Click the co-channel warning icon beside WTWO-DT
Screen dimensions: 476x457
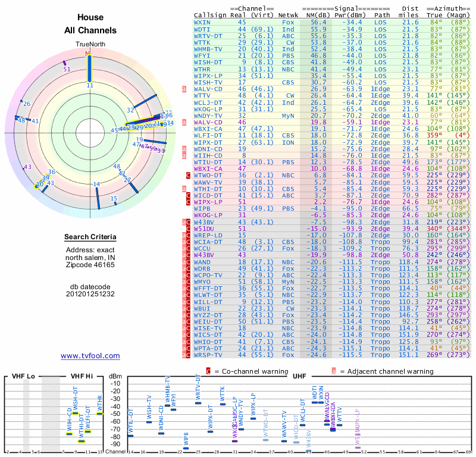coord(188,176)
